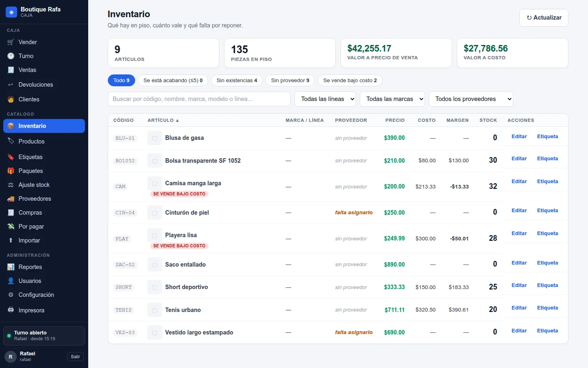588x368 pixels.
Task: Click the Camisa manga larga image placeholder
Action: pyautogui.click(x=155, y=184)
